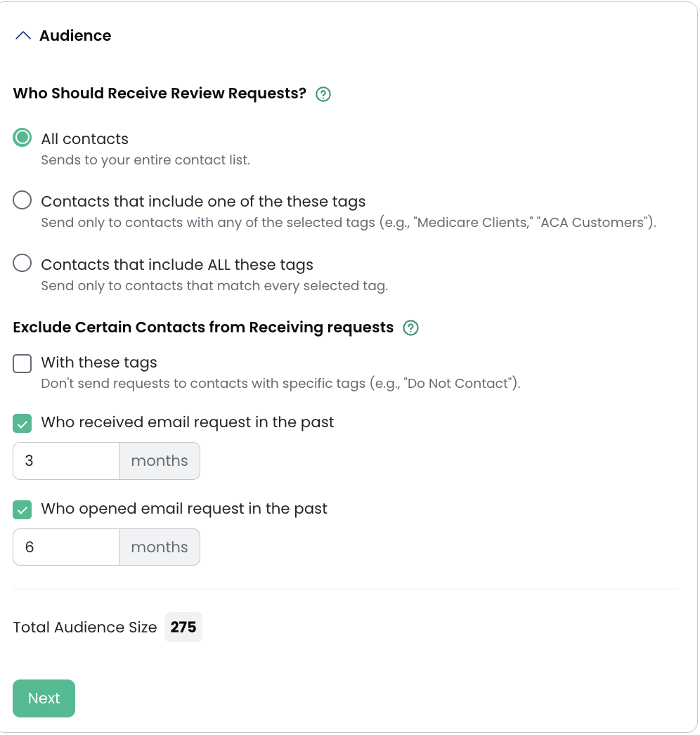
Task: Uncheck Who opened email request in the past
Action: tap(22, 510)
